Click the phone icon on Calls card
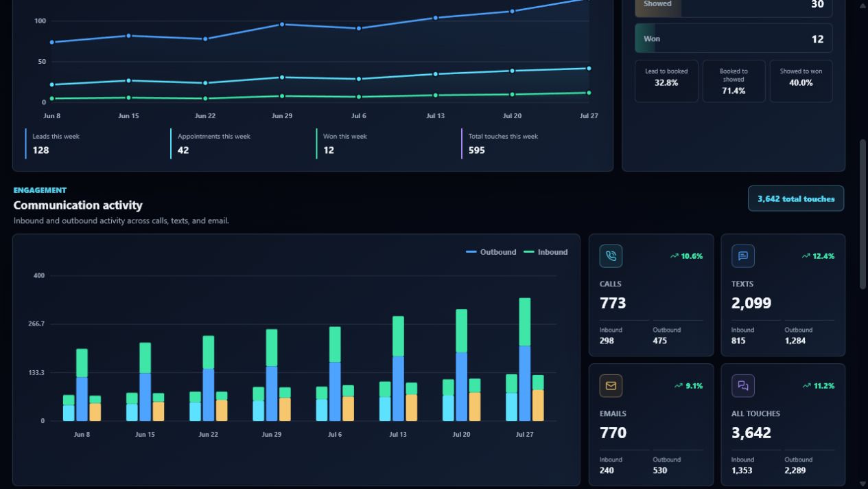Image resolution: width=868 pixels, height=489 pixels. [611, 256]
